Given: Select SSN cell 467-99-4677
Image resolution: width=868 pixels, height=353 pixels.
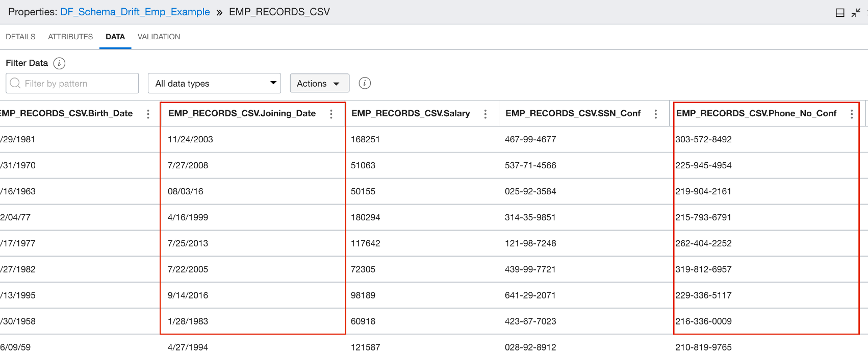Looking at the screenshot, I should (x=530, y=139).
